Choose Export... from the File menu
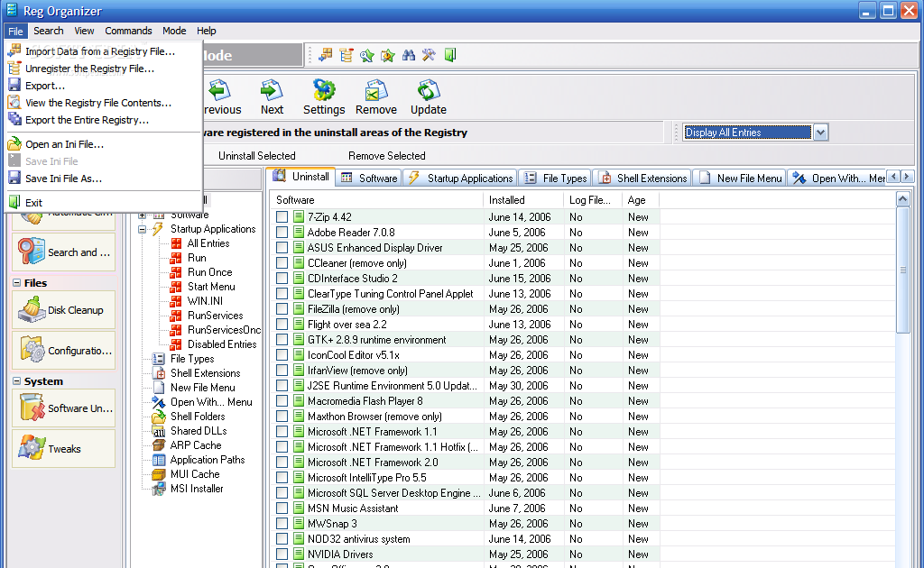 pyautogui.click(x=104, y=86)
